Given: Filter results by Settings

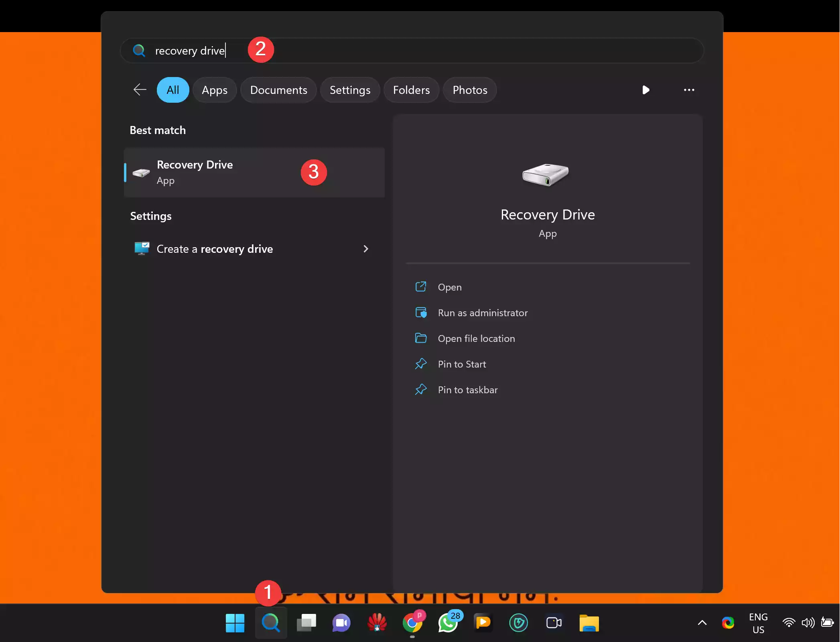Looking at the screenshot, I should tap(350, 90).
